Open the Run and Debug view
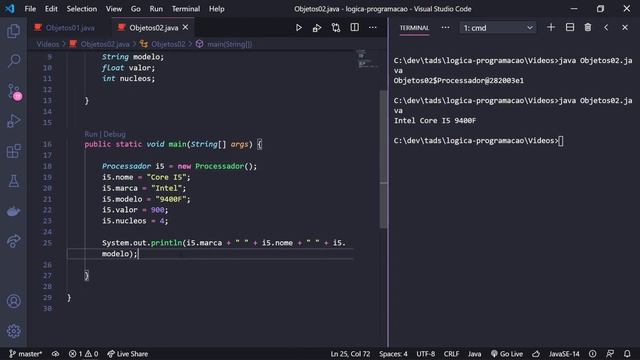640x360 pixels. click(13, 121)
